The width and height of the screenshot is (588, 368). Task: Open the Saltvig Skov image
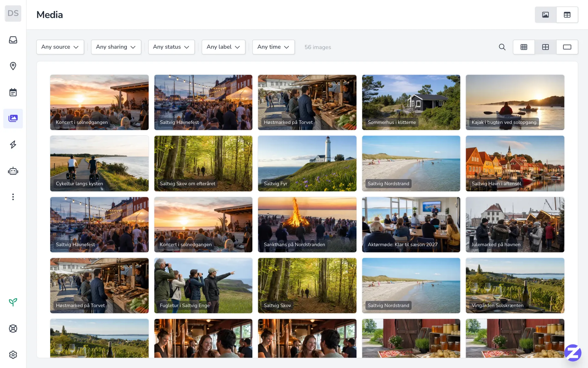coord(307,286)
